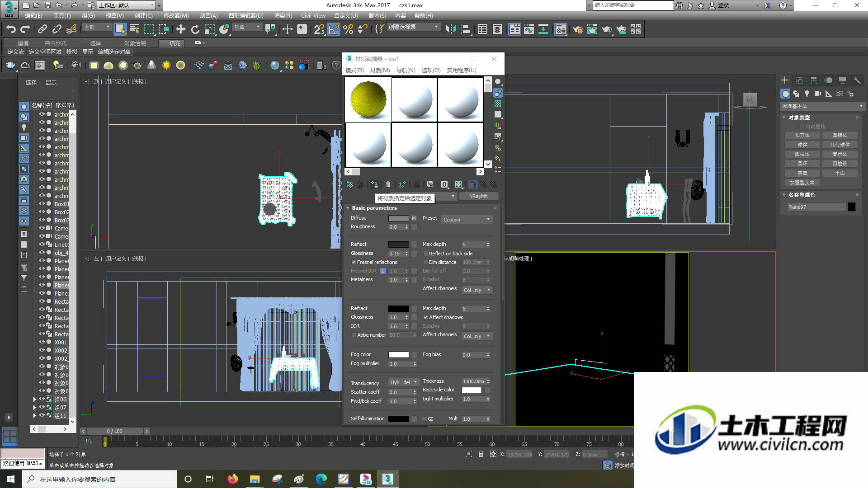Click the 茶壶 teapot primitive button
The height and width of the screenshot is (489, 868).
point(802,173)
